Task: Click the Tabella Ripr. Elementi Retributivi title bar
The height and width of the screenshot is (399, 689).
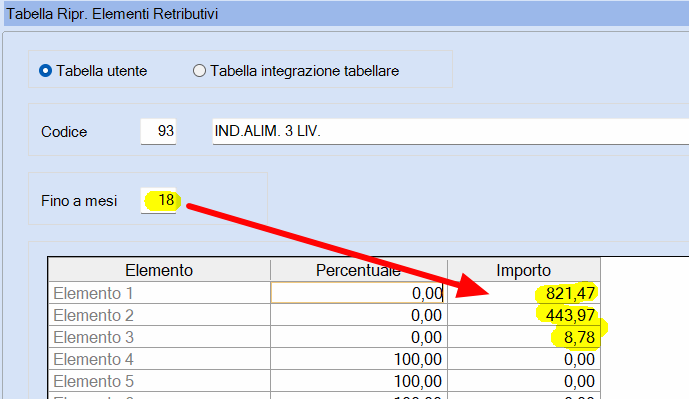Action: (346, 14)
